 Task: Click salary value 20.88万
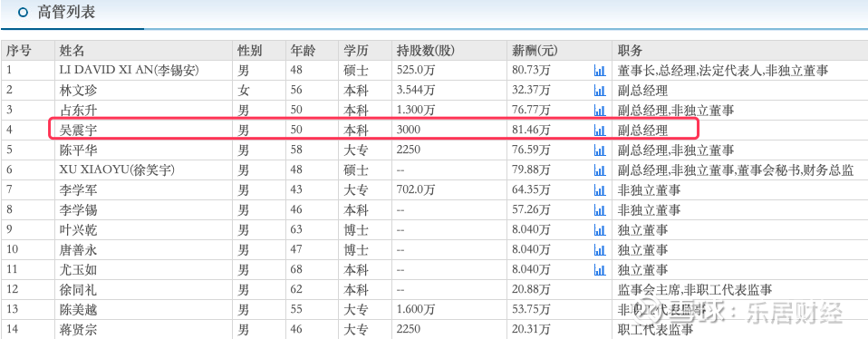point(532,290)
